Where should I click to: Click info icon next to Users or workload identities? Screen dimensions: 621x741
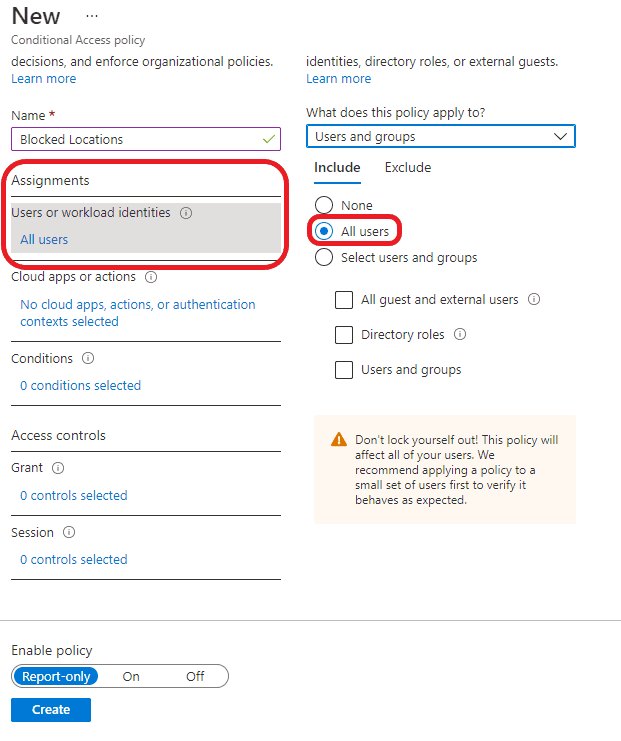tap(187, 213)
